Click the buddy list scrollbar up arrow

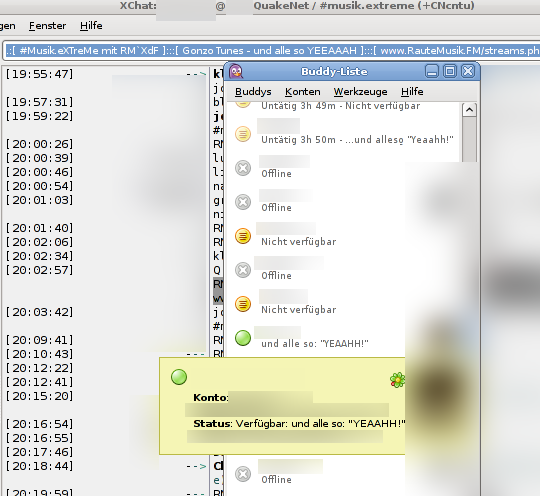click(x=469, y=110)
